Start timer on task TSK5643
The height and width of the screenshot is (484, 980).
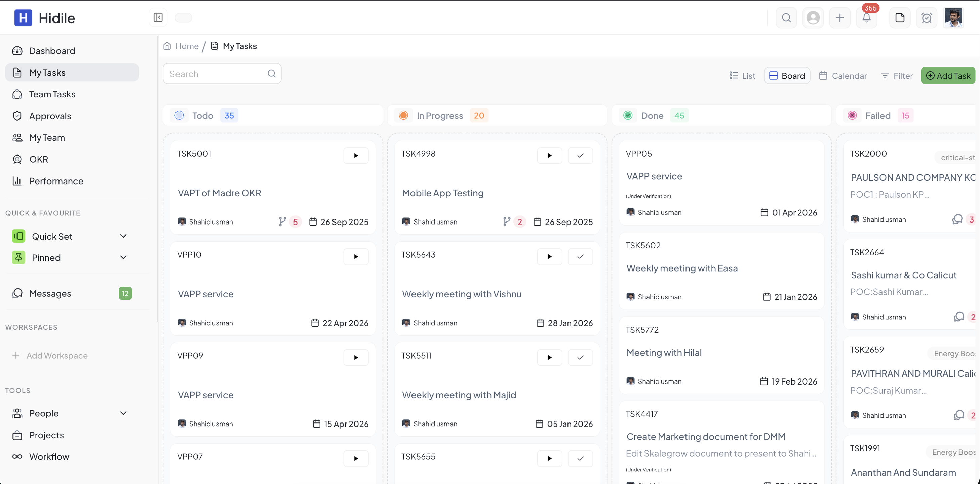(549, 257)
